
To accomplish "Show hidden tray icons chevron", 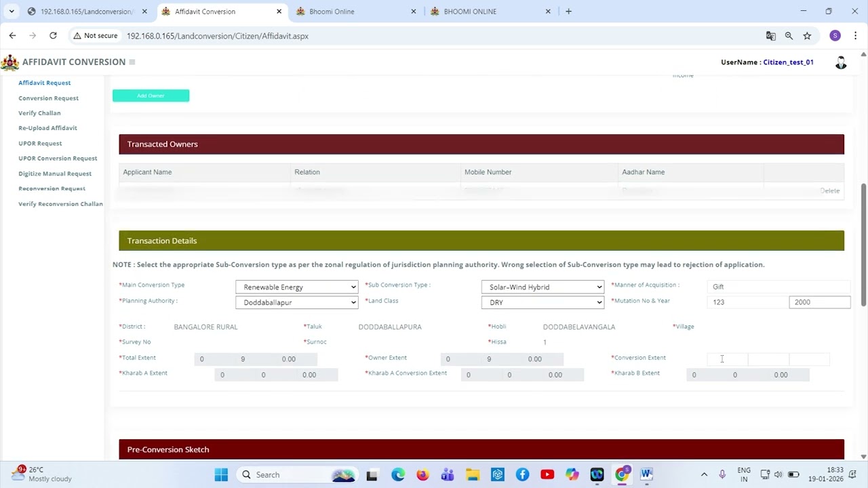I will [704, 474].
